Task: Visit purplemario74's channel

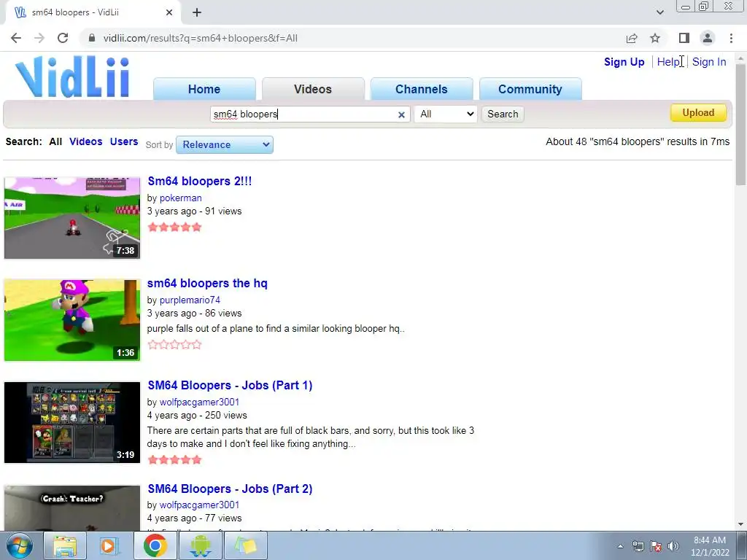Action: (x=190, y=300)
